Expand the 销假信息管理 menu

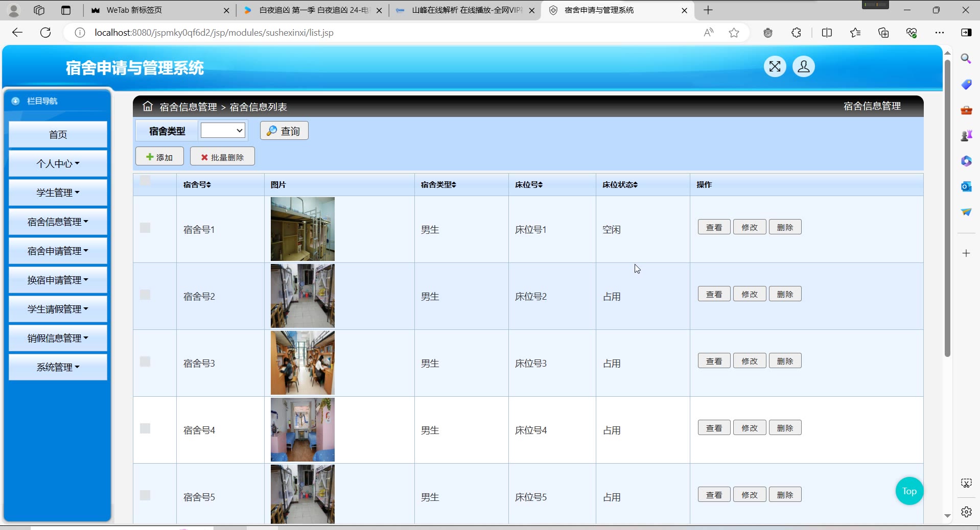click(x=58, y=338)
